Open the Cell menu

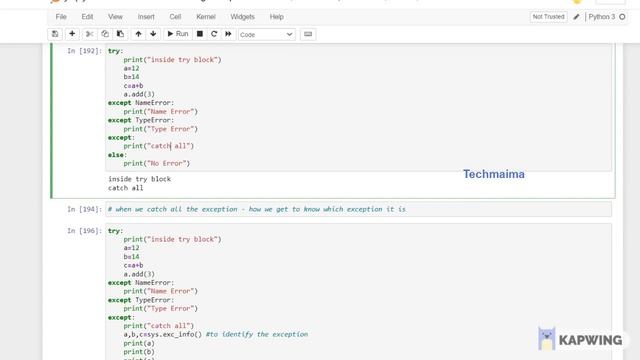(175, 17)
